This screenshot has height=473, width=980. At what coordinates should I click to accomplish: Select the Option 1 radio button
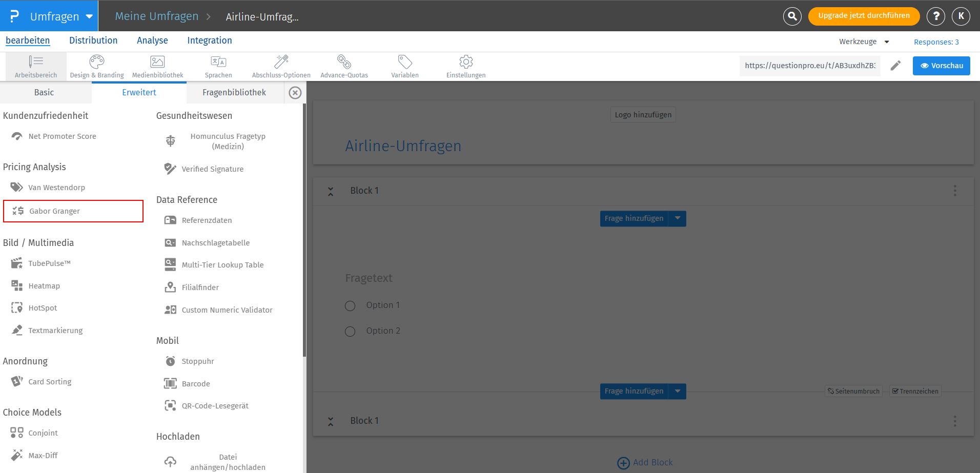350,306
